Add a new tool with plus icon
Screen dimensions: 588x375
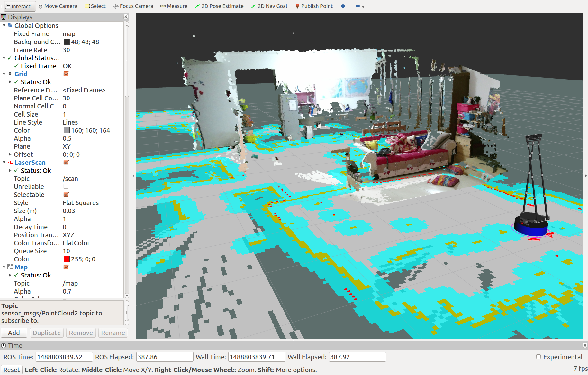click(343, 6)
